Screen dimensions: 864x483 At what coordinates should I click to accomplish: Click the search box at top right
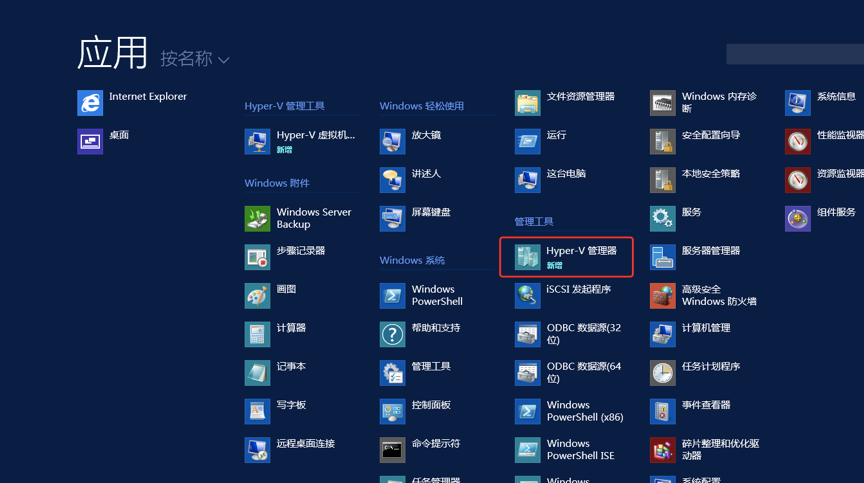coord(795,54)
